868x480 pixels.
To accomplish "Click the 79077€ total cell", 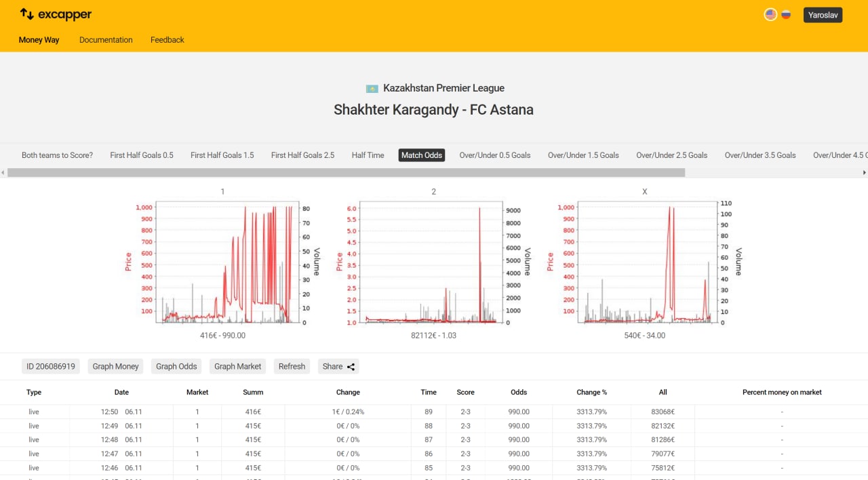I will (x=663, y=454).
